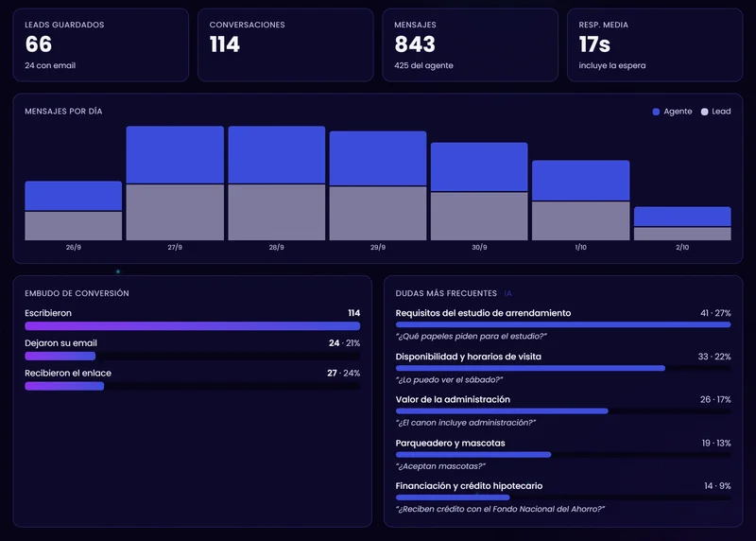Click the 26/9 axis date label
This screenshot has height=541, width=756.
pos(74,247)
